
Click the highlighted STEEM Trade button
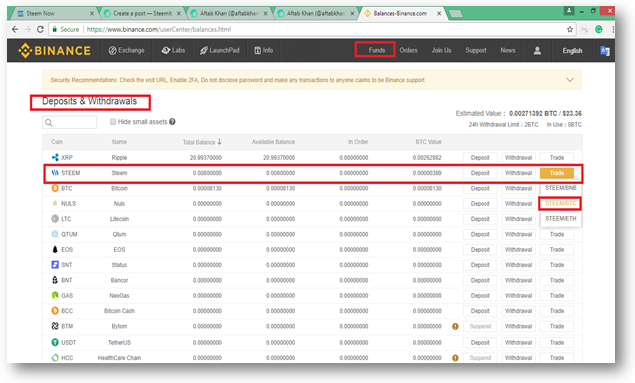(x=557, y=173)
